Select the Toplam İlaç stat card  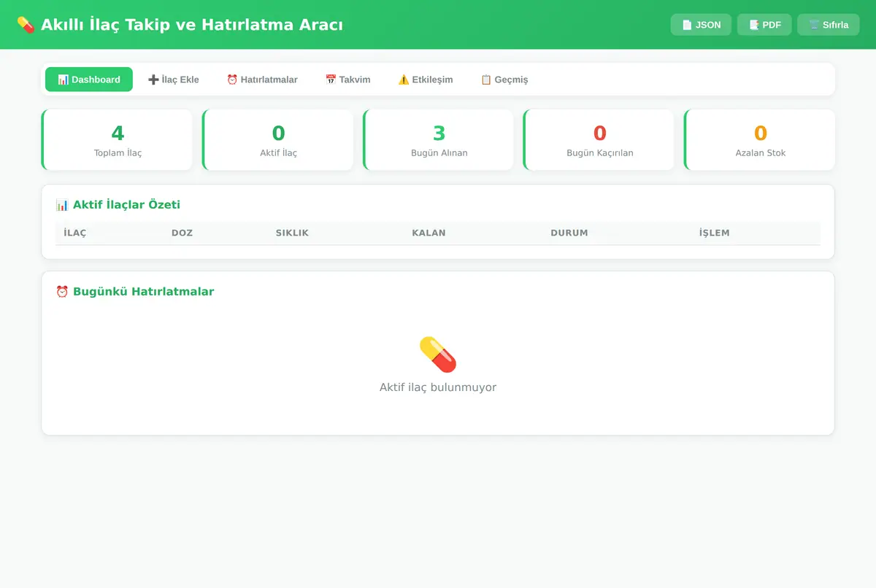[x=117, y=140]
